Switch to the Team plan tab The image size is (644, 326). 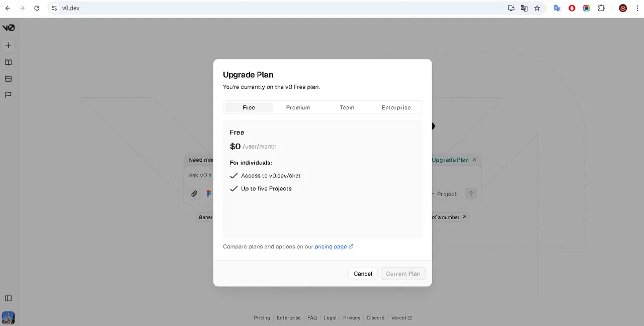coord(347,107)
